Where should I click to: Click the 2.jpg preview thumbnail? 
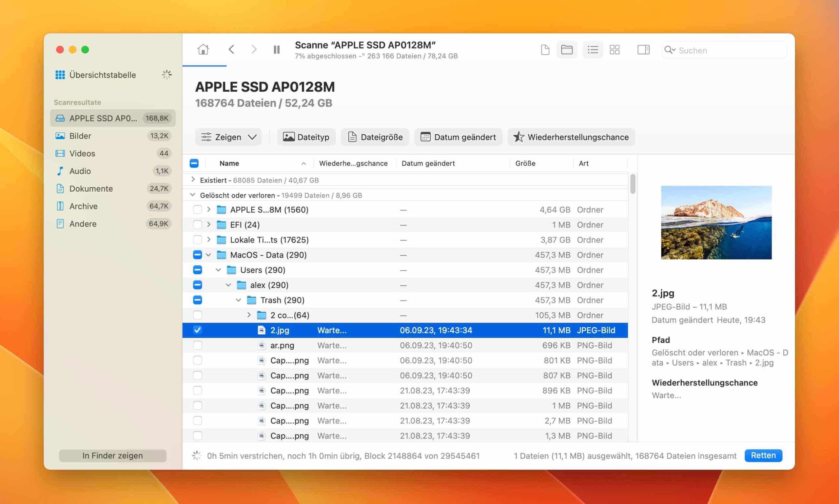click(716, 223)
